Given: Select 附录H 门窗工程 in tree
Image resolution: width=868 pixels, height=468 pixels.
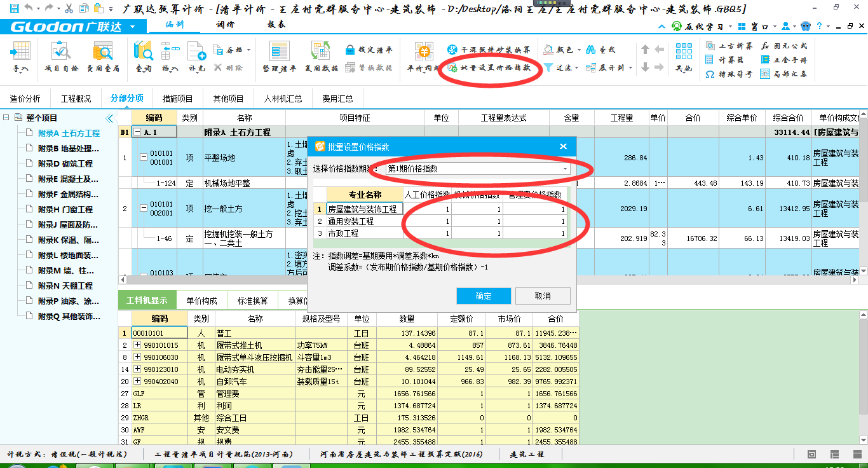Looking at the screenshot, I should (x=65, y=209).
